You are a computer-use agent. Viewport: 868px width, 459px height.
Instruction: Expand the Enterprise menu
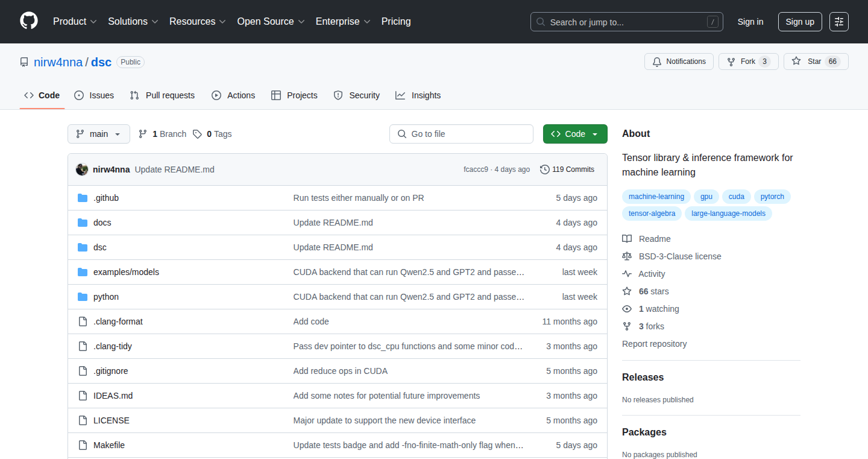[343, 21]
